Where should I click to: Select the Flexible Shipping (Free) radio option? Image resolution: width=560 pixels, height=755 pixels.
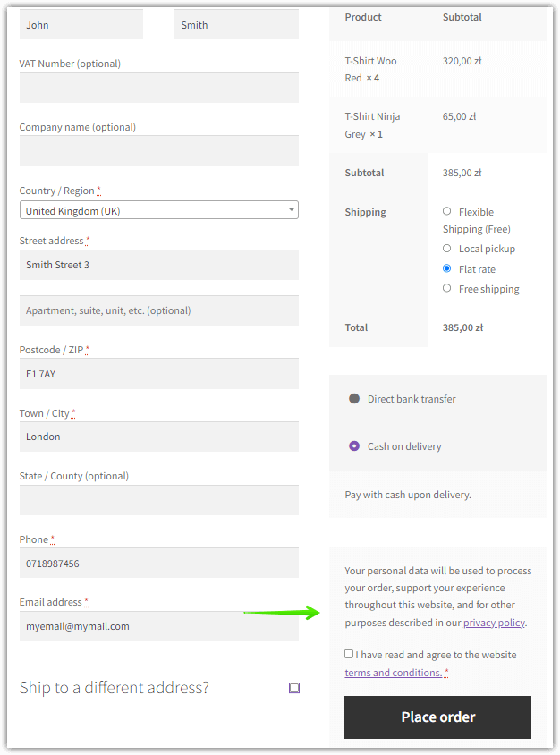(446, 212)
